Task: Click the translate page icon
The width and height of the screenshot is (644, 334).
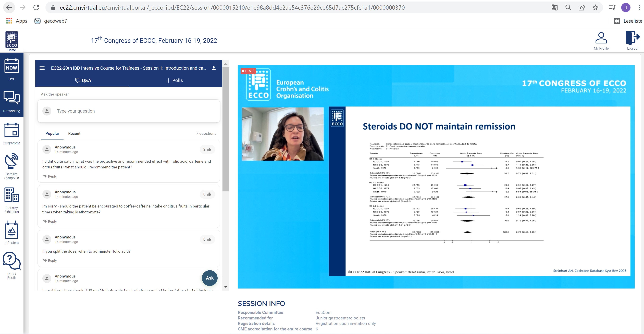Action: (x=554, y=7)
